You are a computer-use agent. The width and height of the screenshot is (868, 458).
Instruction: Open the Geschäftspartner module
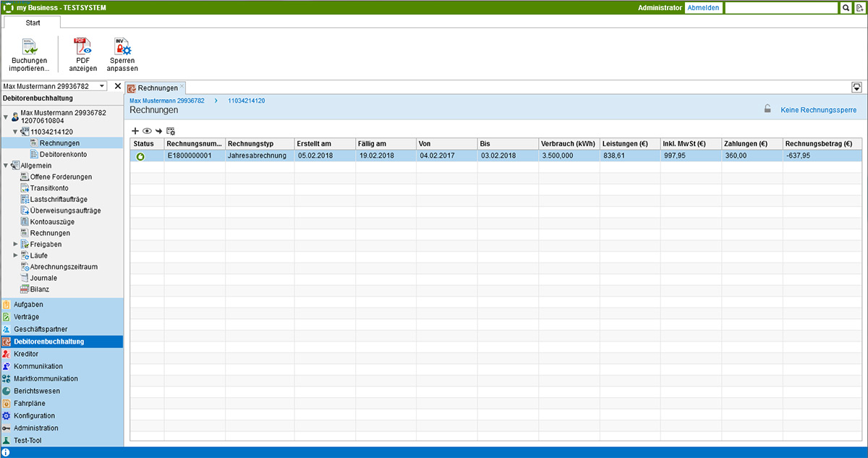tap(61, 329)
